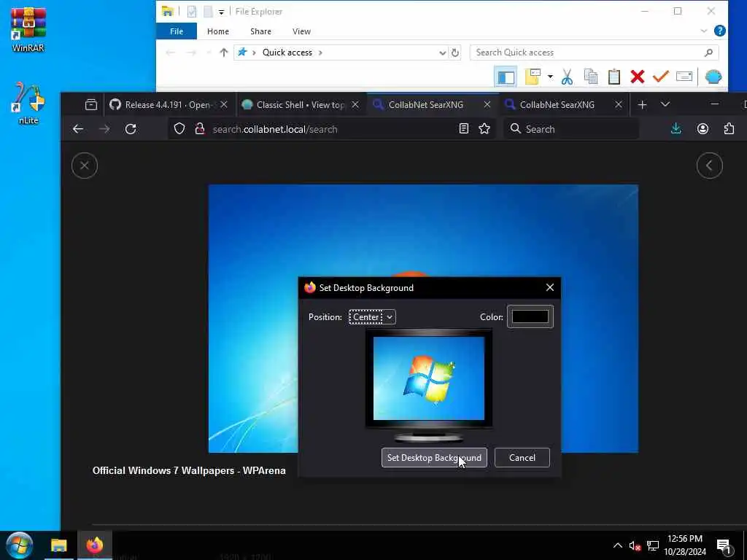
Task: Click the Email envelope icon in File Explorer toolbar
Action: pos(684,77)
